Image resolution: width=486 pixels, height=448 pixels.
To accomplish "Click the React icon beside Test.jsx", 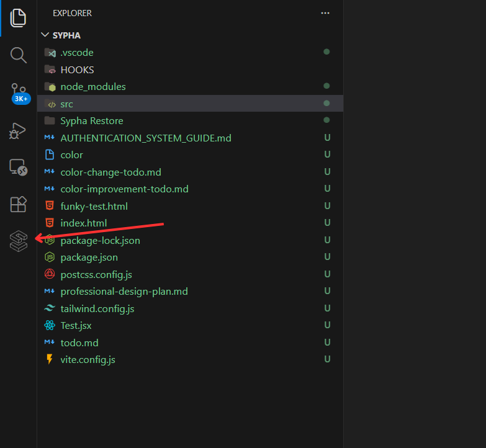I will (x=50, y=325).
